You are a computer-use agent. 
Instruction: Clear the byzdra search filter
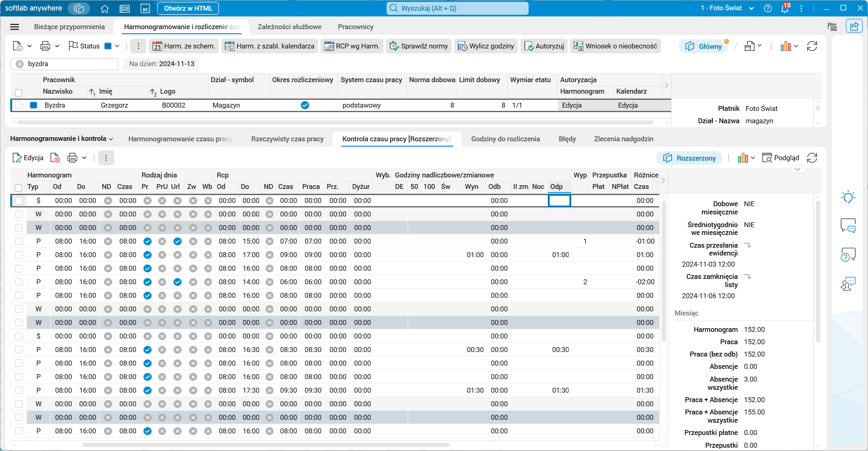(20, 64)
